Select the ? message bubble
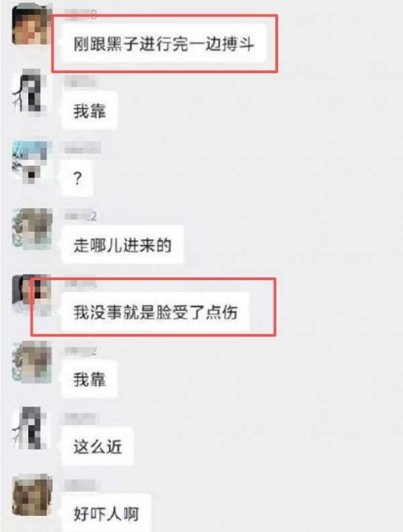This screenshot has height=532, width=403. point(77,177)
